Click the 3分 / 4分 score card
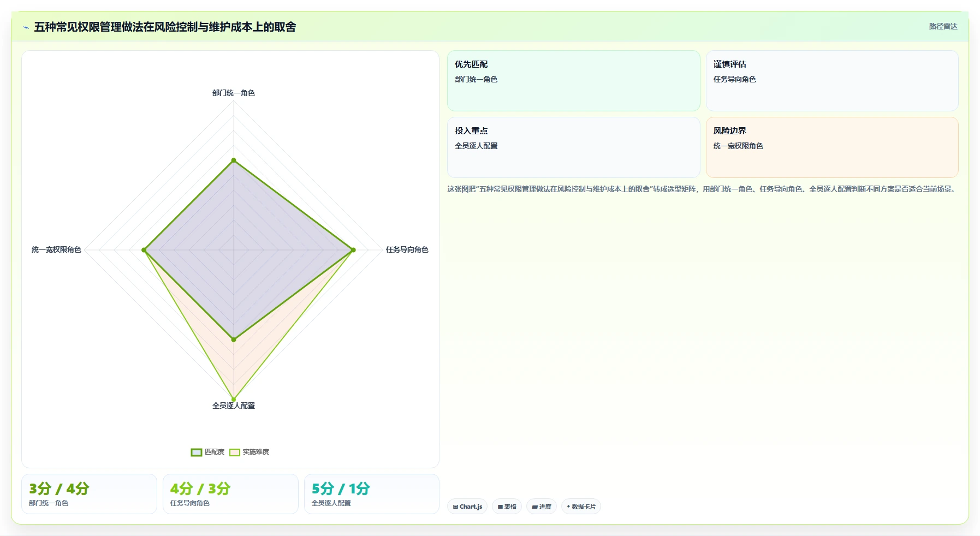This screenshot has width=980, height=536. pyautogui.click(x=89, y=494)
